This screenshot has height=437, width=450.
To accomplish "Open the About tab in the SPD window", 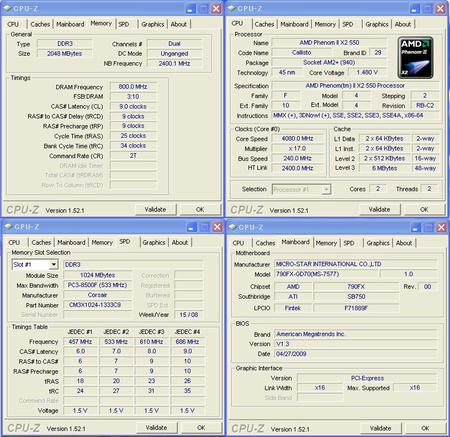I will [x=180, y=243].
